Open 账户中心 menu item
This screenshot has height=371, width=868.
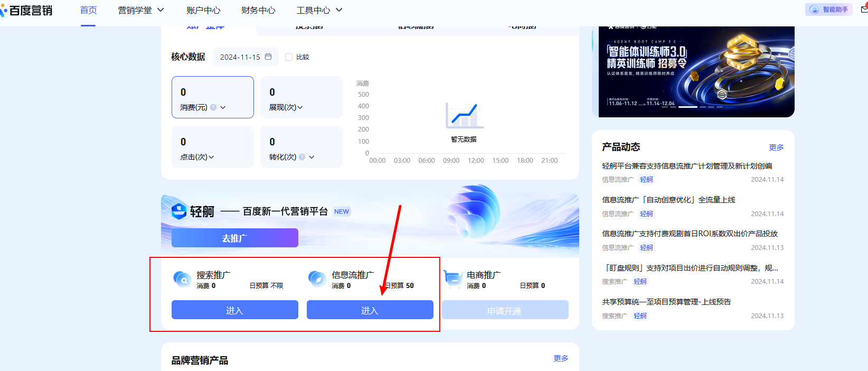[x=203, y=10]
